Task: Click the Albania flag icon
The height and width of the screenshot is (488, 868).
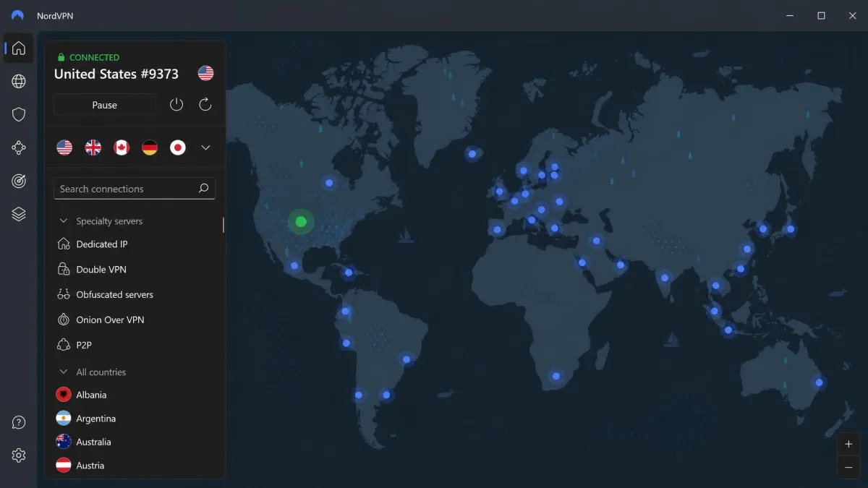Action: (64, 395)
